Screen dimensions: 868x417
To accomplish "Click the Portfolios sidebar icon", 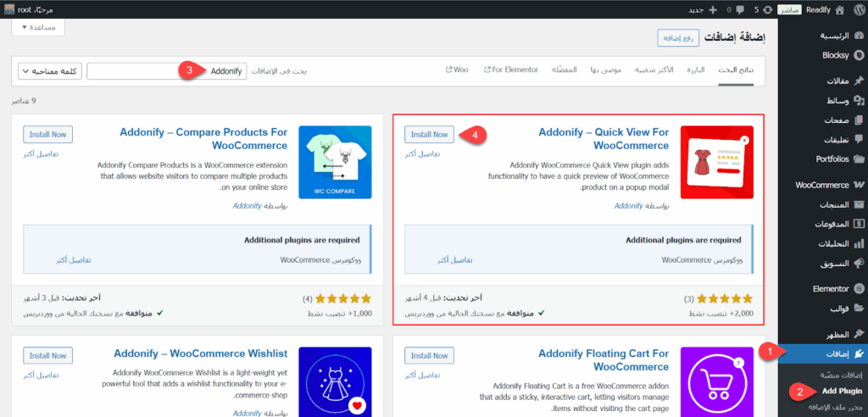I will (x=859, y=159).
